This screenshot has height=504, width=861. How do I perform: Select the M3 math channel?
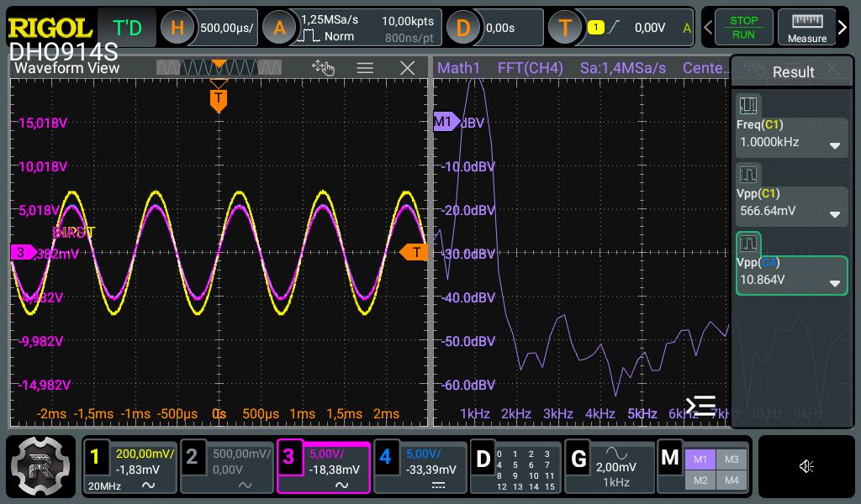click(732, 459)
